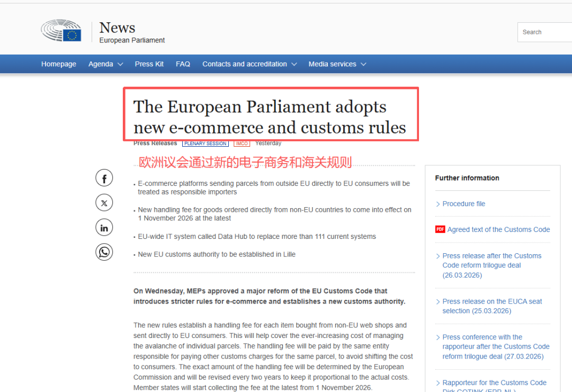Click inside the Search field
The image size is (572, 392).
point(544,32)
